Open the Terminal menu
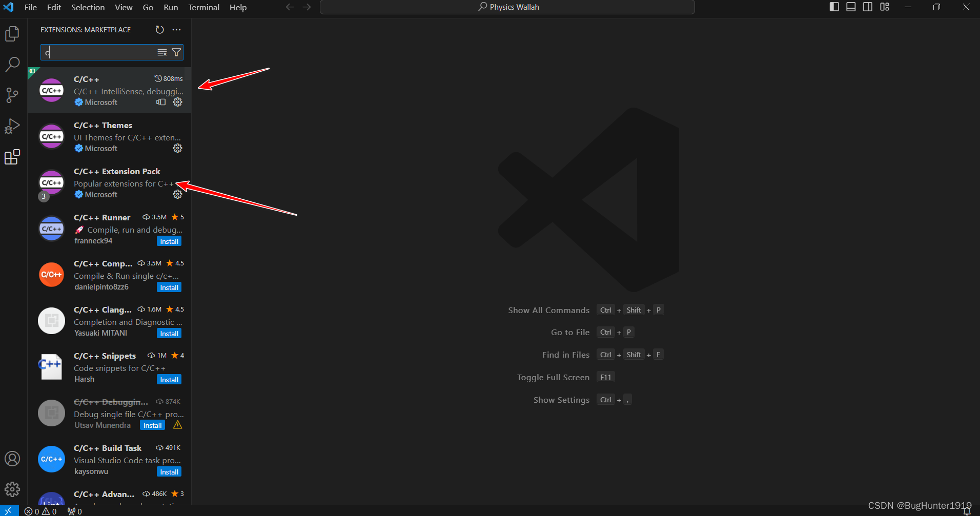Screen dimensions: 980x516 (x=203, y=7)
